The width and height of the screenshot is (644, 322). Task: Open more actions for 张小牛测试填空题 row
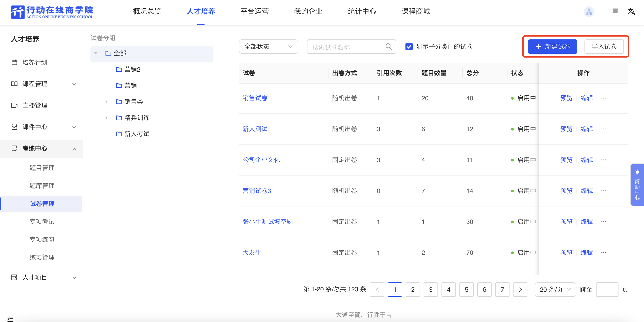[603, 222]
